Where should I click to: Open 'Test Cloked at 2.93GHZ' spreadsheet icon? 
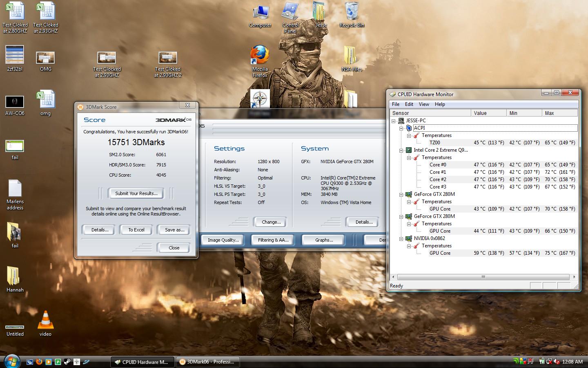point(45,17)
